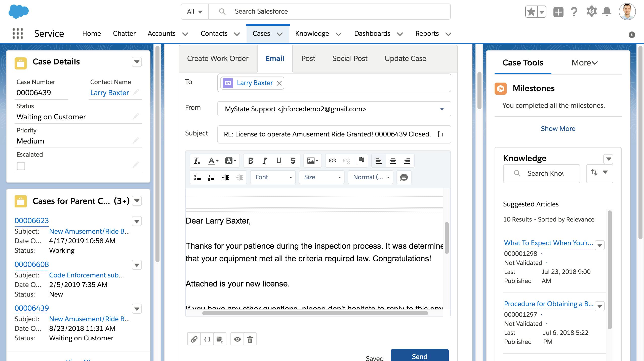This screenshot has width=644, height=361.
Task: Open What To Expect When You'r... article
Action: [x=549, y=243]
